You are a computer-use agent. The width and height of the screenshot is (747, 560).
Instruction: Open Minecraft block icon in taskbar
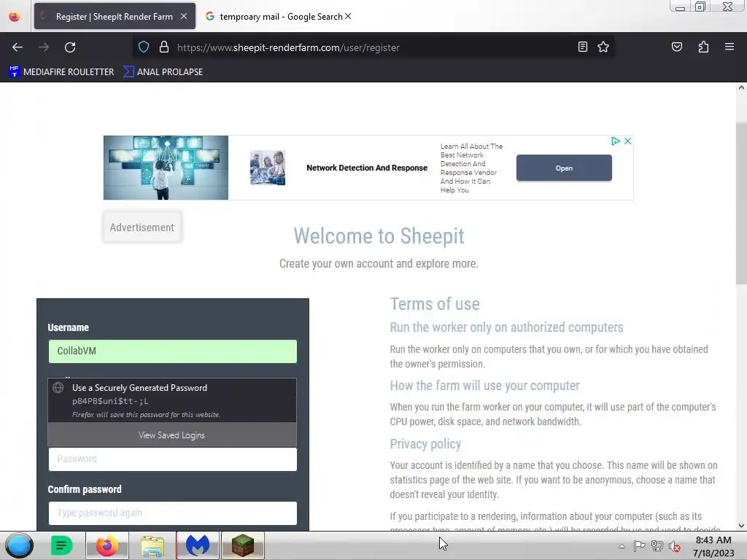[x=243, y=545]
